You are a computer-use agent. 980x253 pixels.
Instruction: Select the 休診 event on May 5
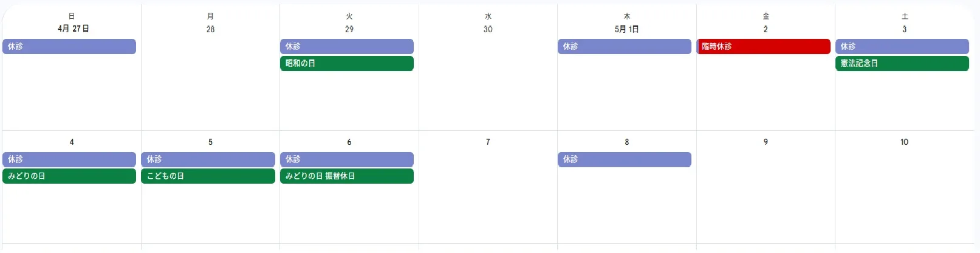(208, 159)
